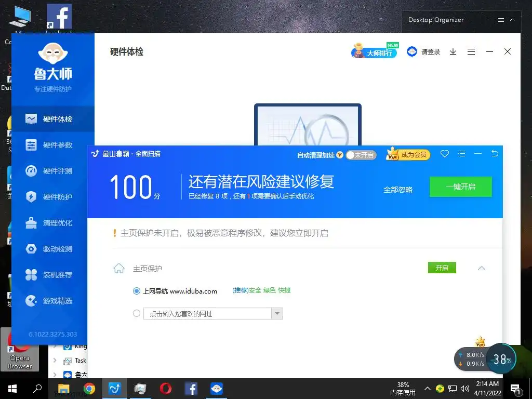The height and width of the screenshot is (399, 532).
Task: Click the back arrow in 金山毒霸
Action: (x=495, y=154)
